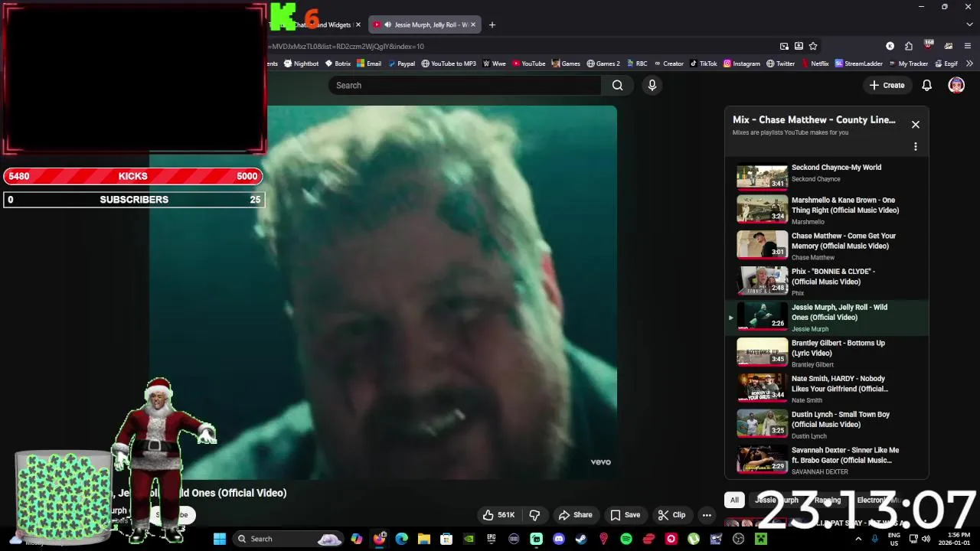Open Firefox extensions puzzle icon
Image resolution: width=980 pixels, height=551 pixels.
click(x=908, y=46)
